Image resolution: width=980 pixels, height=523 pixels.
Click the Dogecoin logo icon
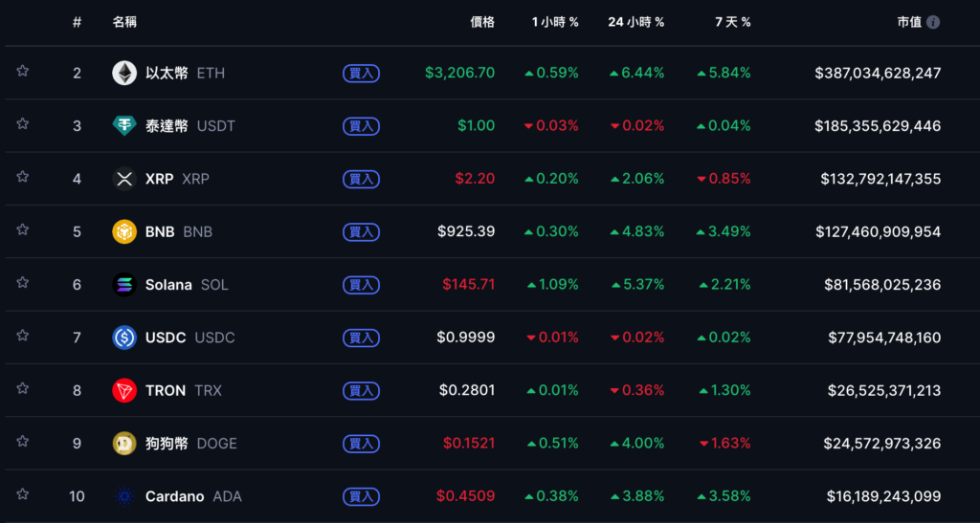click(x=124, y=443)
